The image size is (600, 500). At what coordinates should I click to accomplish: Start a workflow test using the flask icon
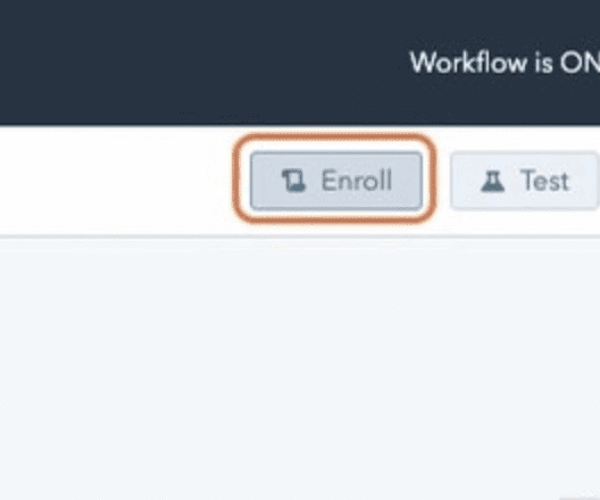coord(492,181)
